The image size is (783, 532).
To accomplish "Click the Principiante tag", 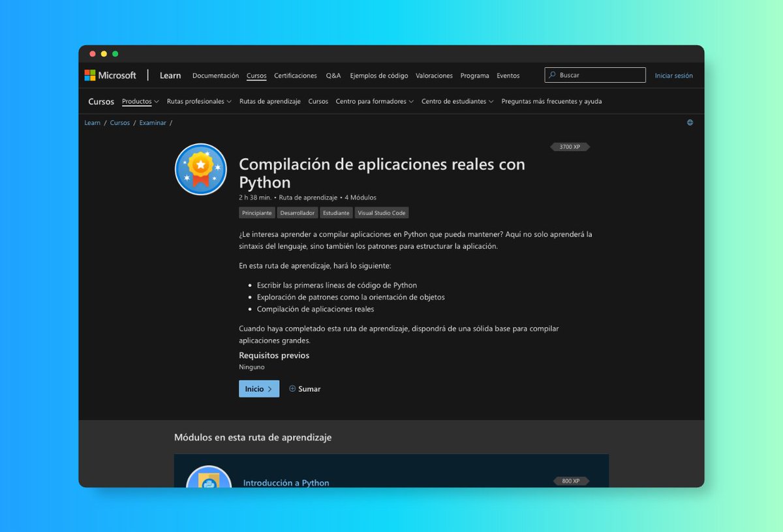I will click(257, 213).
